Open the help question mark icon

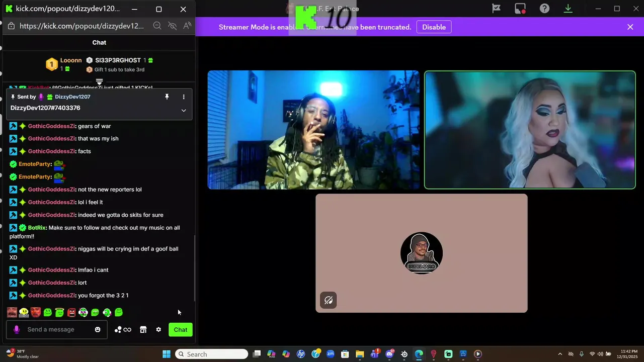[x=544, y=9]
